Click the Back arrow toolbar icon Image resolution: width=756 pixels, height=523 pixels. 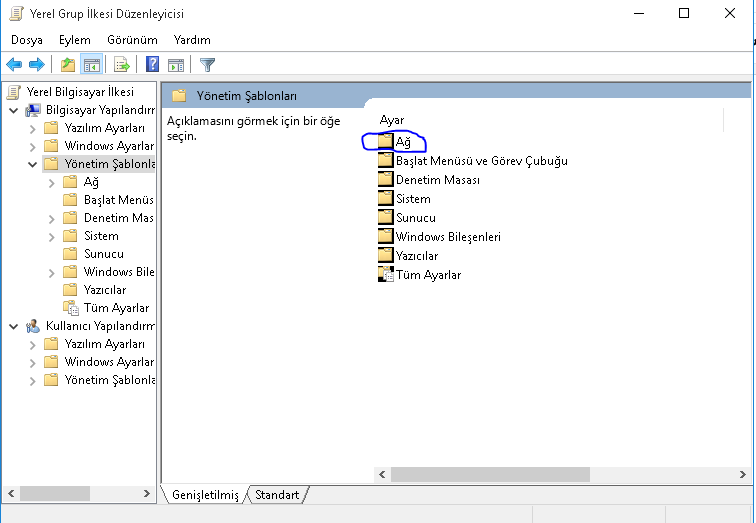[x=14, y=64]
